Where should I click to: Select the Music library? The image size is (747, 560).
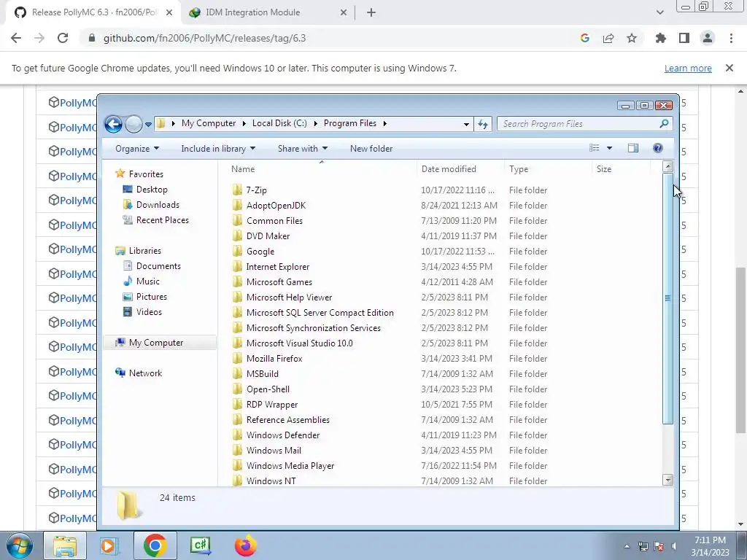coord(147,281)
